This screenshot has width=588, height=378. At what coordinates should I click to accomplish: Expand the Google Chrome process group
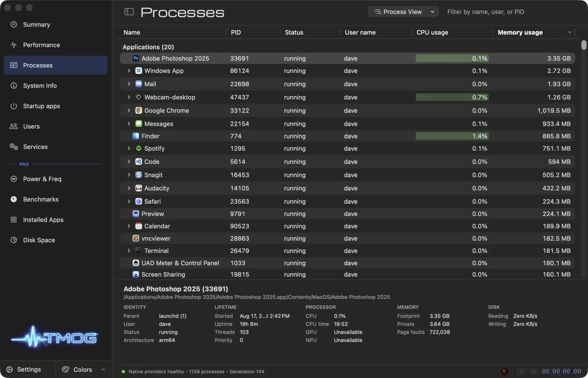pyautogui.click(x=129, y=111)
